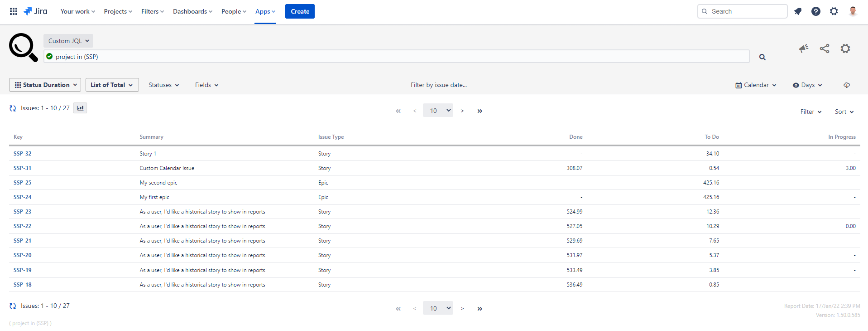Refresh the top issues list icon

point(13,108)
